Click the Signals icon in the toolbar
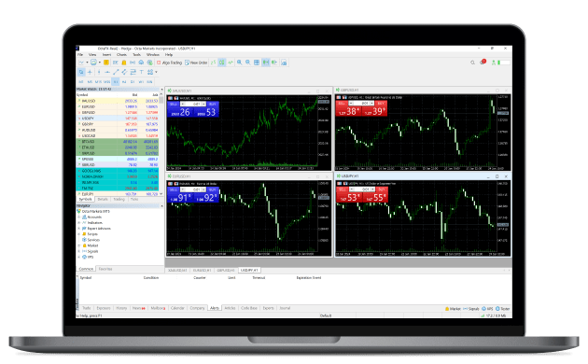This screenshot has height=364, width=588. (133, 63)
